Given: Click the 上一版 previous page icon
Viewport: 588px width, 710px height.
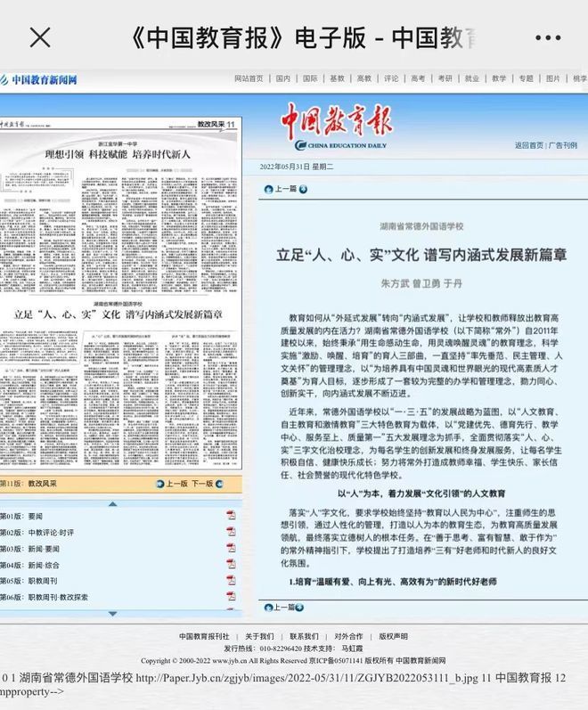Looking at the screenshot, I should click(x=159, y=484).
